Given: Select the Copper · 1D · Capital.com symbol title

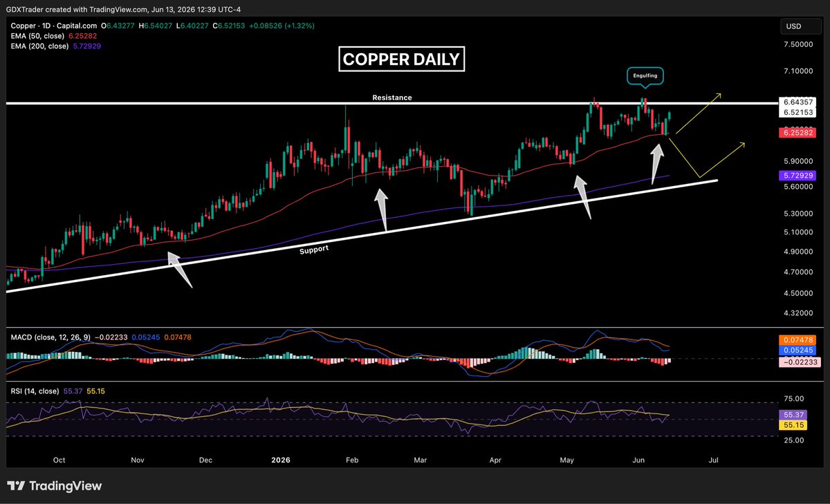Looking at the screenshot, I should click(x=53, y=26).
